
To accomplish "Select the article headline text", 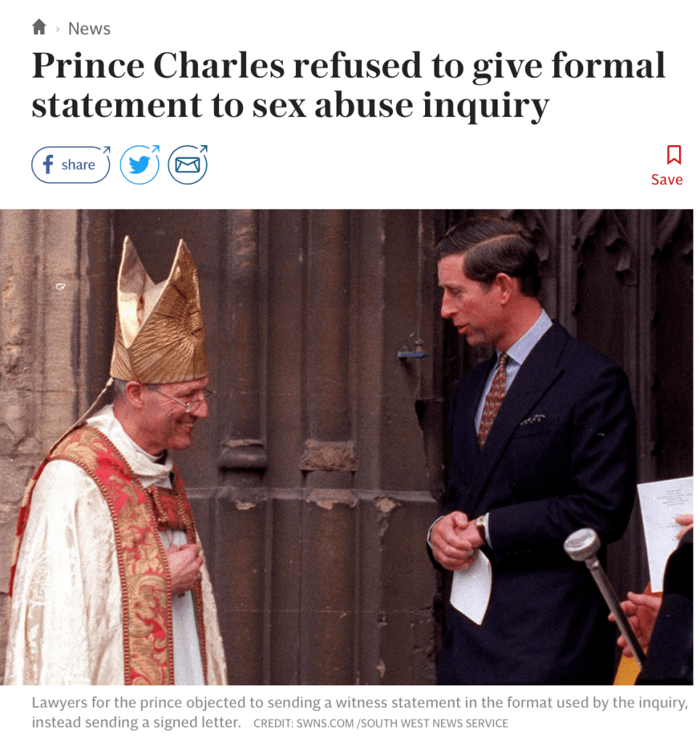I will 348,85.
